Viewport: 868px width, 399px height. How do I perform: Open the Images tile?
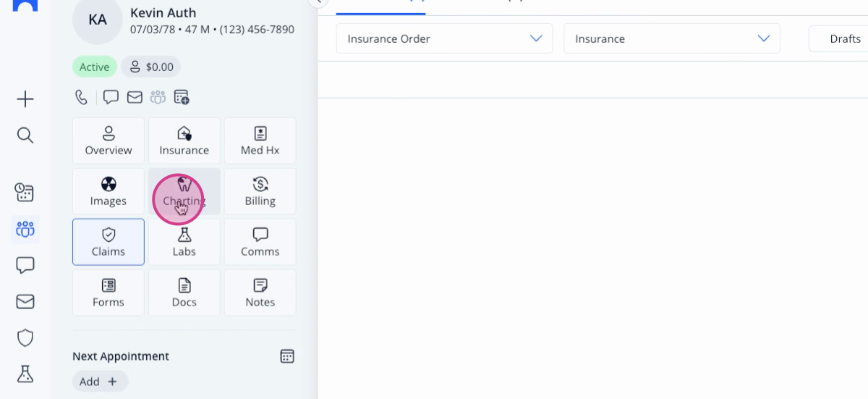(x=109, y=192)
